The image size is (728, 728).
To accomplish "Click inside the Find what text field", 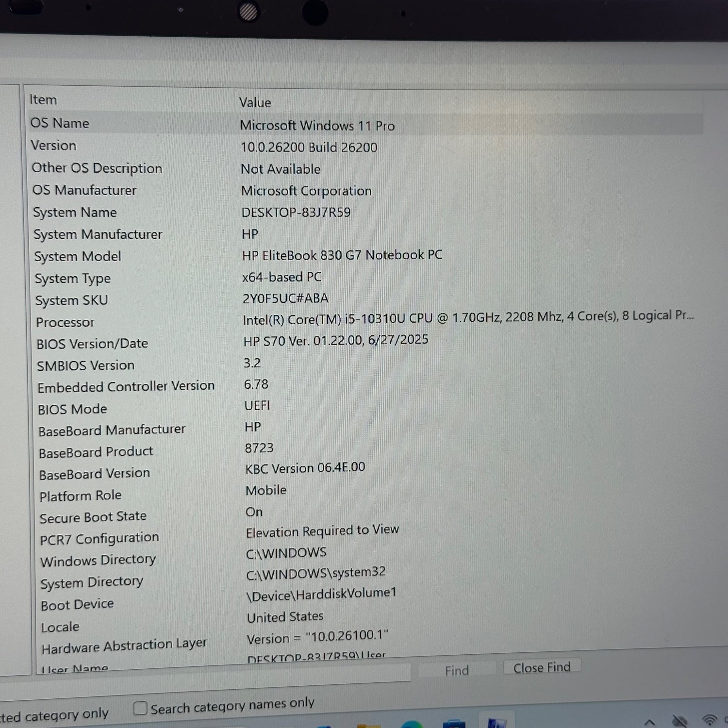I will (x=218, y=675).
